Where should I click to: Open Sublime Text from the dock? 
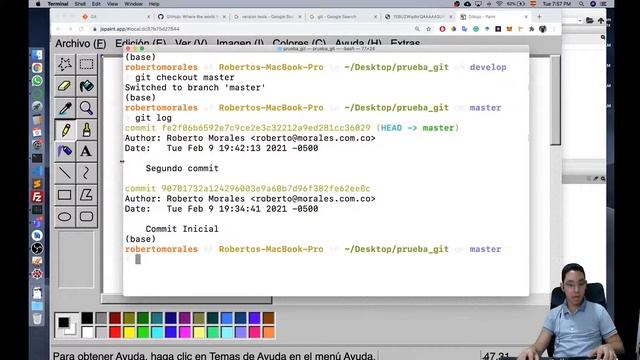tap(37, 184)
